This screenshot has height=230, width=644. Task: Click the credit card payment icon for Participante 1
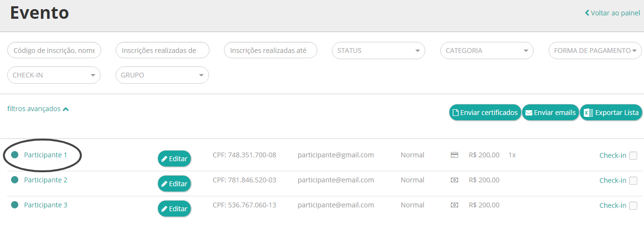pos(454,155)
